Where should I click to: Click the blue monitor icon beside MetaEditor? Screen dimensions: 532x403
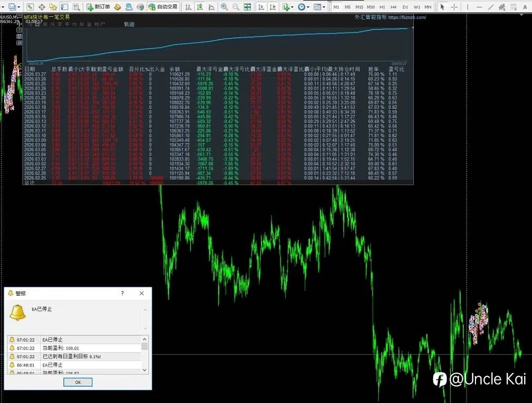(x=129, y=7)
